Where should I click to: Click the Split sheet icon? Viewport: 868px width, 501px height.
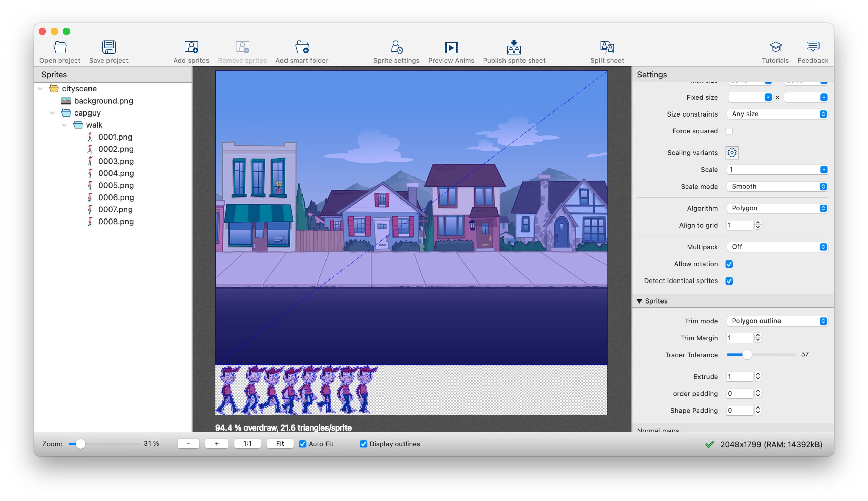coord(607,47)
